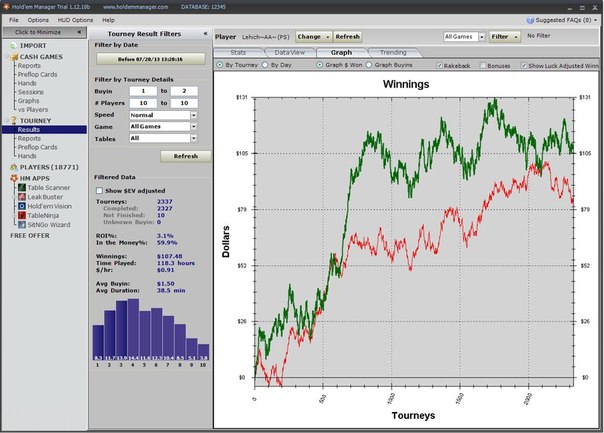Click the finish position 4 histogram bar

click(133, 330)
